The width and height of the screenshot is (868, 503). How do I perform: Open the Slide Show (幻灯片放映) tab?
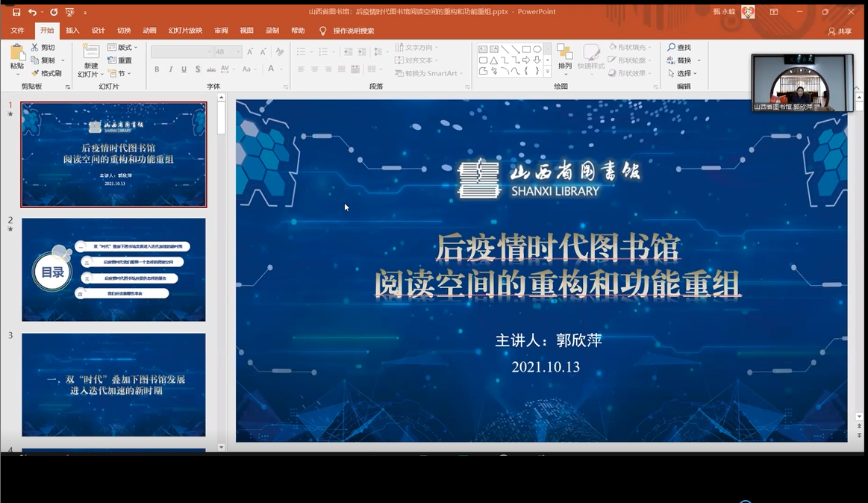pos(185,31)
